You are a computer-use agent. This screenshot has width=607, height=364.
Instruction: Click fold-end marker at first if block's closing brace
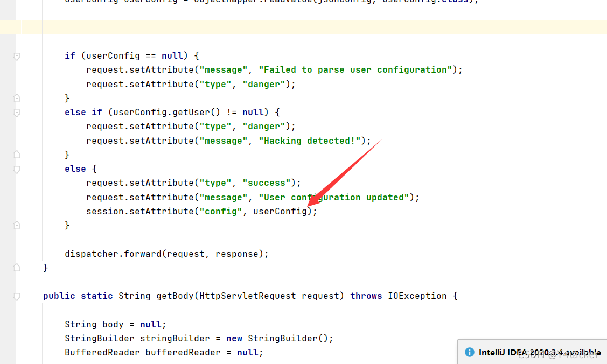[17, 98]
